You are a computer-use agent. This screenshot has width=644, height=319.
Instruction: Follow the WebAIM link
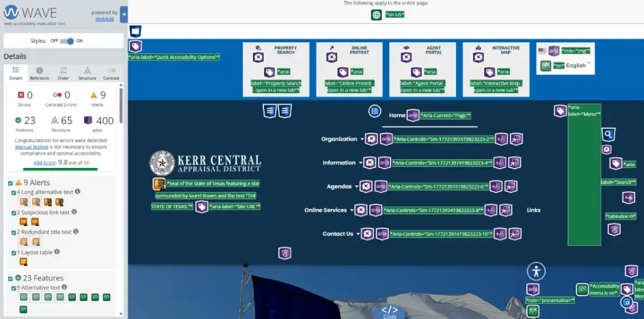104,19
